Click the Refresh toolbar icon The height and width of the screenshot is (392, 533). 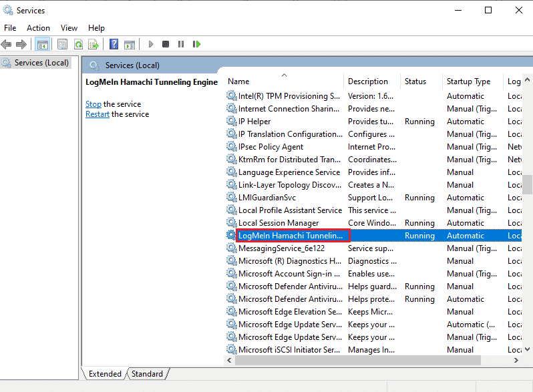[79, 44]
